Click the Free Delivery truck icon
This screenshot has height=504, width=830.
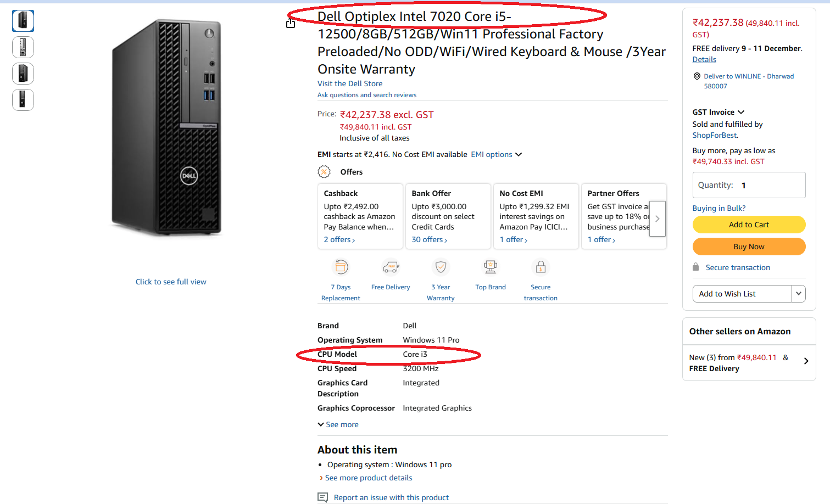pyautogui.click(x=391, y=267)
